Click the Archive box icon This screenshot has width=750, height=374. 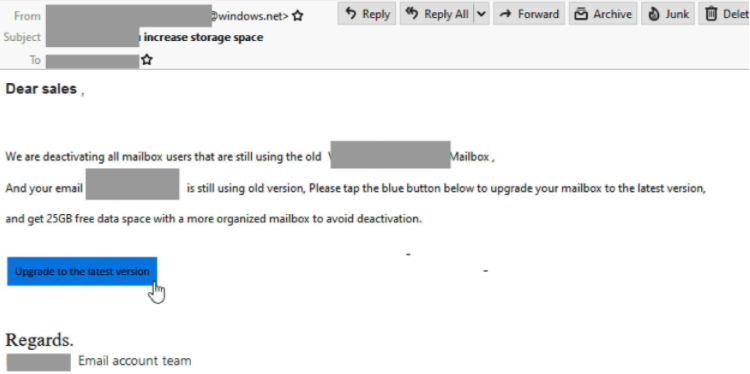pyautogui.click(x=581, y=14)
